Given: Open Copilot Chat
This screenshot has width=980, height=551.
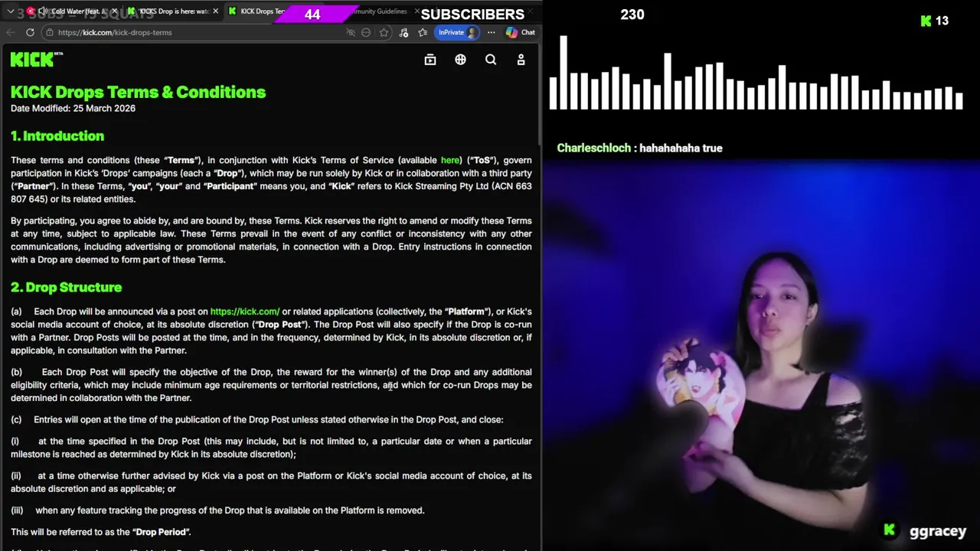Looking at the screenshot, I should click(521, 32).
